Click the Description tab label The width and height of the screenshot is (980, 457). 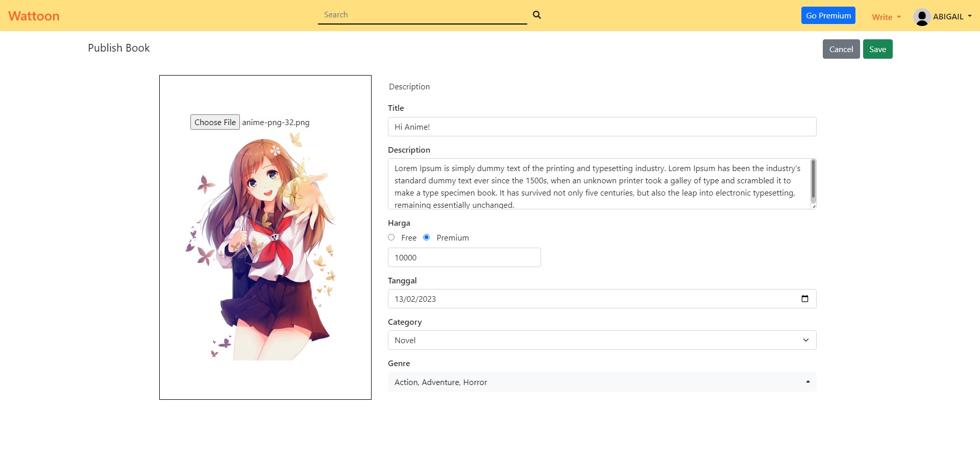409,86
